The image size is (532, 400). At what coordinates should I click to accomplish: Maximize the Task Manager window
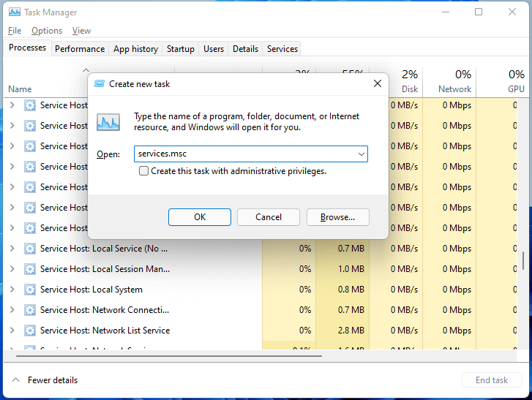click(x=479, y=12)
